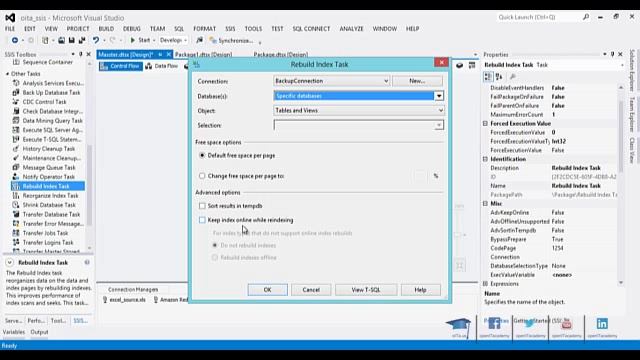
Task: Select Shrink Database Task icon
Action: [x=16, y=205]
